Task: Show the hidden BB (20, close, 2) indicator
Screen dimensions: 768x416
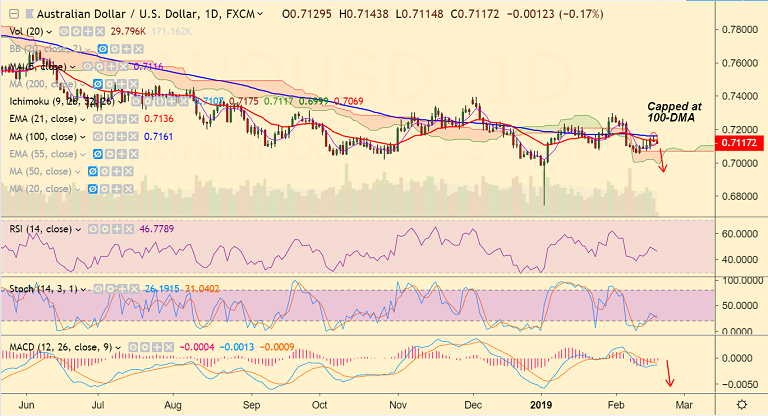Action: click(102, 49)
